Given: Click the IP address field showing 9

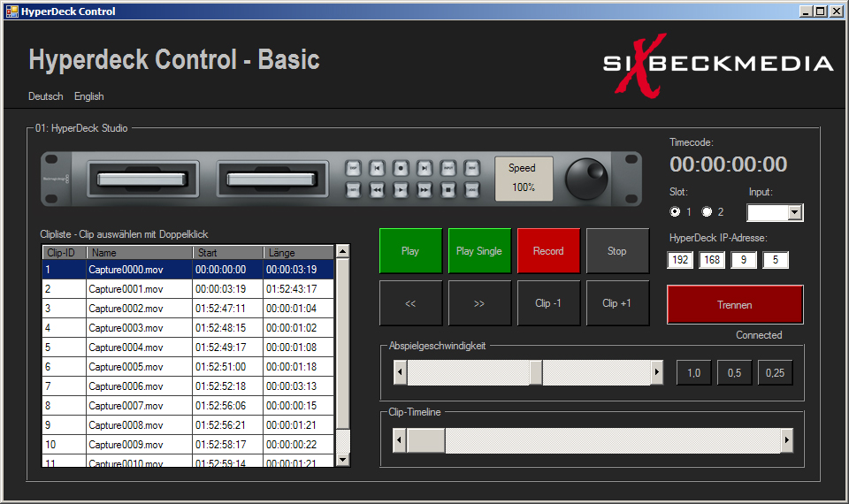Looking at the screenshot, I should point(744,260).
